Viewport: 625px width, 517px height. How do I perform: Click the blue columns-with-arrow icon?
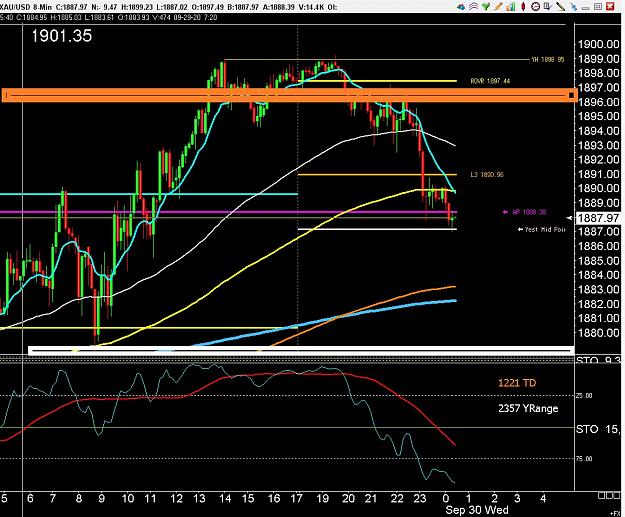[x=548, y=6]
